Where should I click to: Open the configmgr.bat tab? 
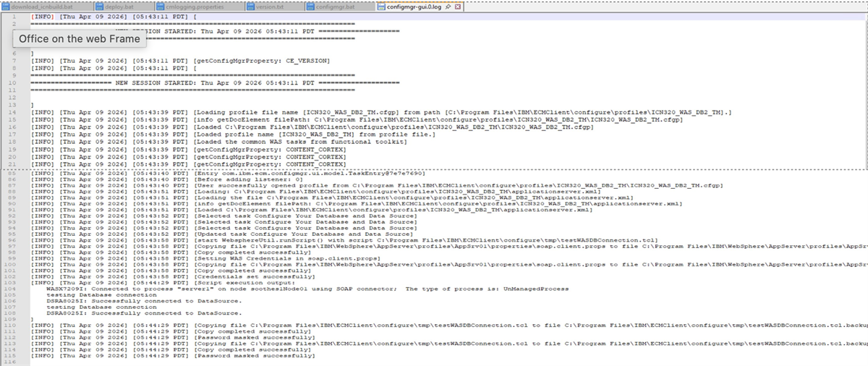[336, 6]
